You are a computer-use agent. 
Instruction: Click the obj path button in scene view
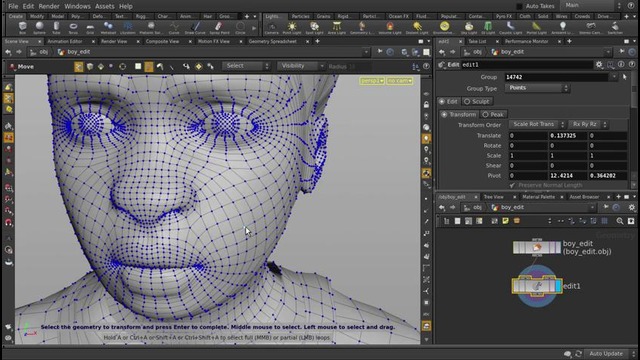39,52
